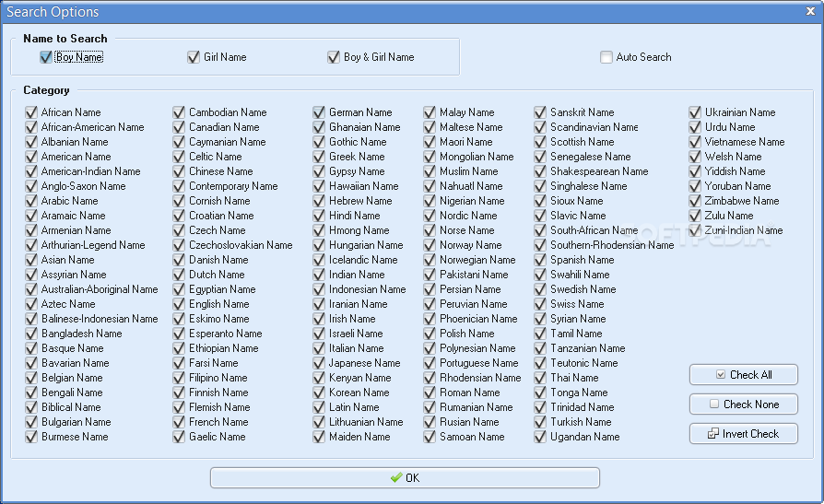Click the Check All button
This screenshot has height=504, width=824.
click(744, 375)
